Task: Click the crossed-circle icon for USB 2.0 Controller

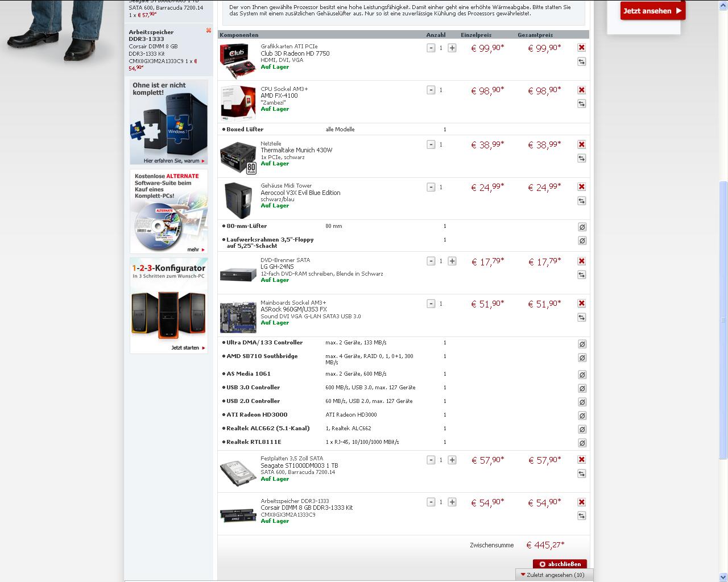Action: [582, 402]
